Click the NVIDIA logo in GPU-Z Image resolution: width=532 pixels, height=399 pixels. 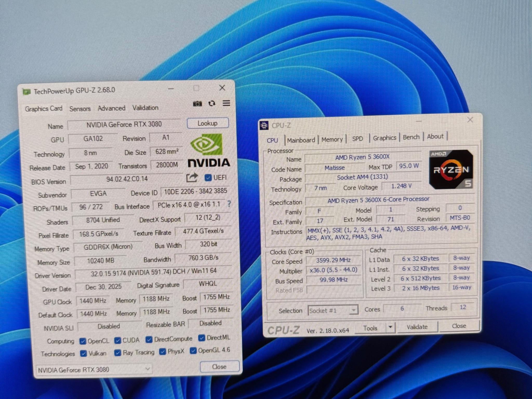(x=209, y=150)
